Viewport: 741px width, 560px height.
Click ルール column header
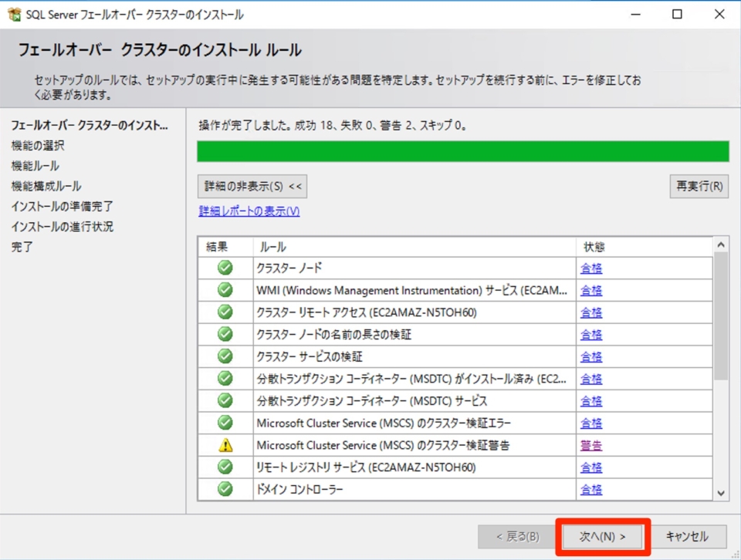[x=415, y=247]
